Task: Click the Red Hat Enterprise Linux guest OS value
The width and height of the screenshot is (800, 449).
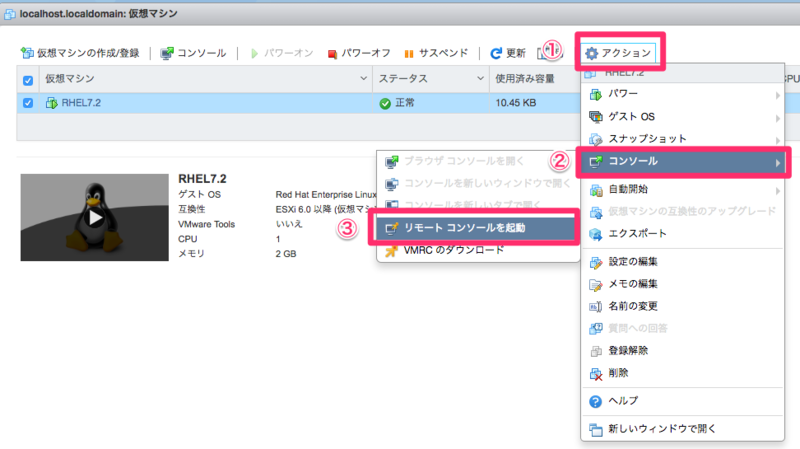Action: point(326,194)
